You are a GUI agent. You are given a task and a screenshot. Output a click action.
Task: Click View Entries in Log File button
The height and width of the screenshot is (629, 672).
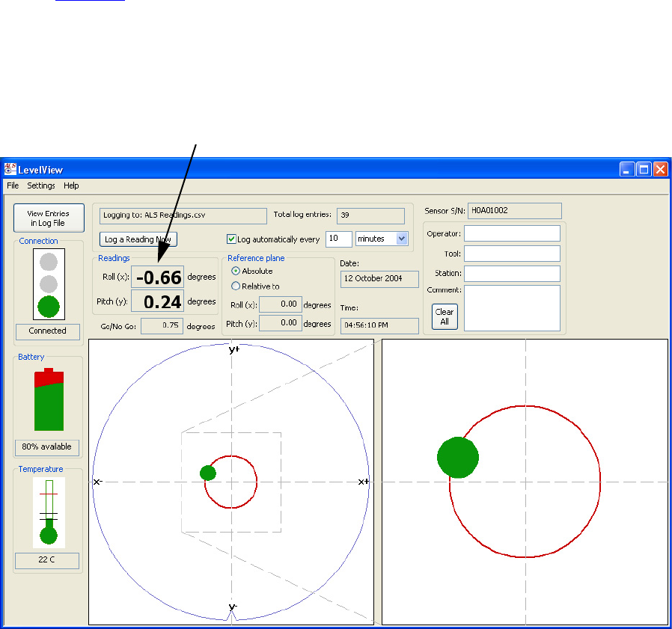pyautogui.click(x=49, y=218)
